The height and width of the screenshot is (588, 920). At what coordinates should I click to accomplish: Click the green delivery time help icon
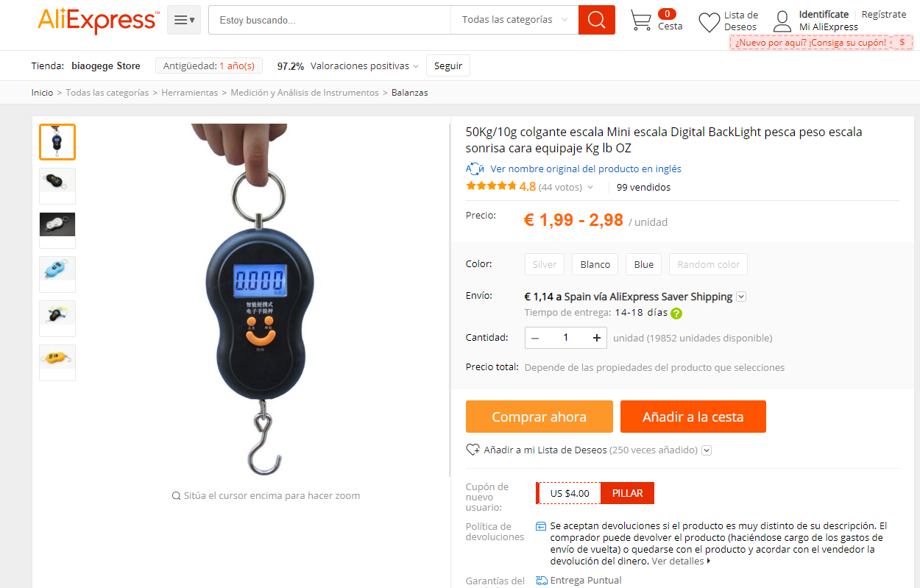(x=676, y=313)
